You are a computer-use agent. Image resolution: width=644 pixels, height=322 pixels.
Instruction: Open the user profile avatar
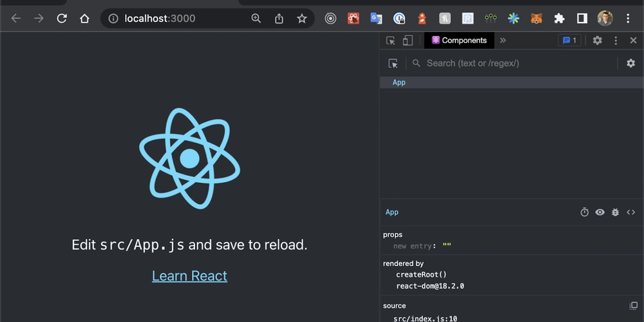pos(605,19)
